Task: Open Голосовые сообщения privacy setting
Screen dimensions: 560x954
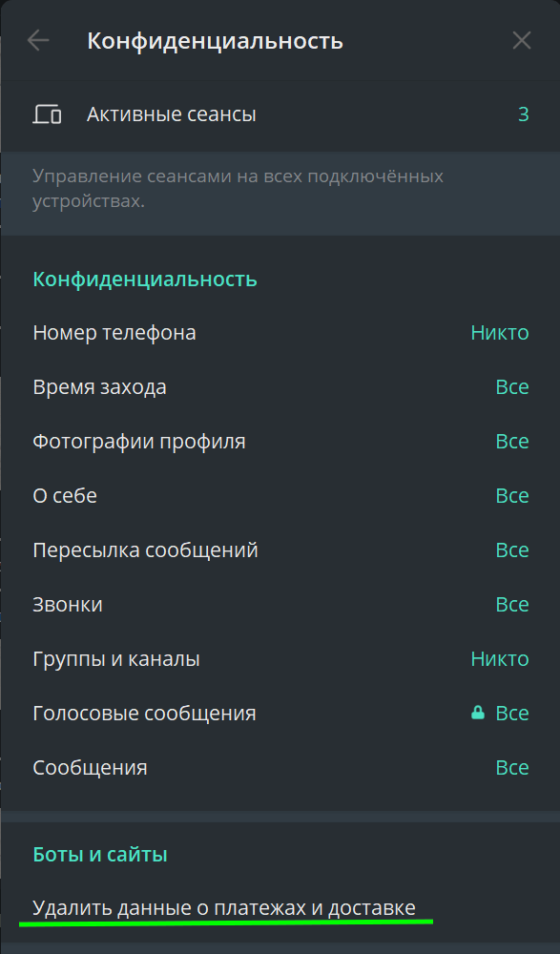Action: point(280,713)
